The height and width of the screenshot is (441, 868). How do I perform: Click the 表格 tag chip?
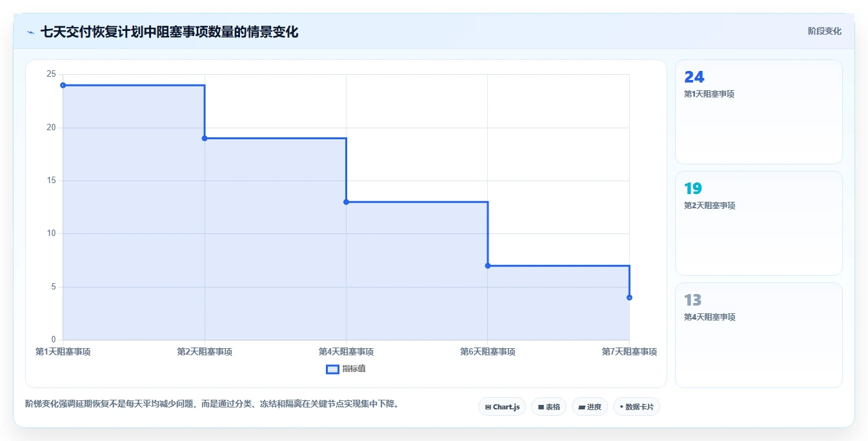pos(549,407)
